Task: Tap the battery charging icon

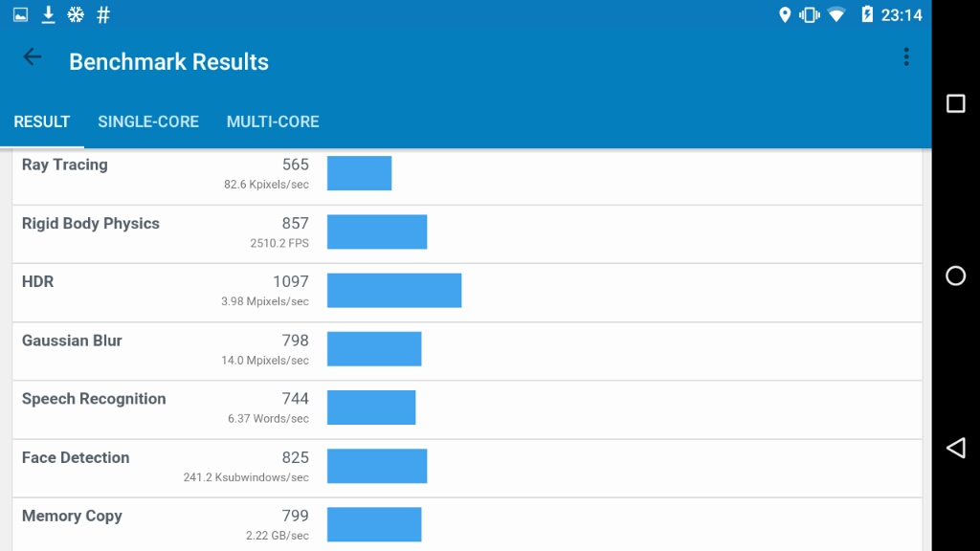Action: (867, 14)
